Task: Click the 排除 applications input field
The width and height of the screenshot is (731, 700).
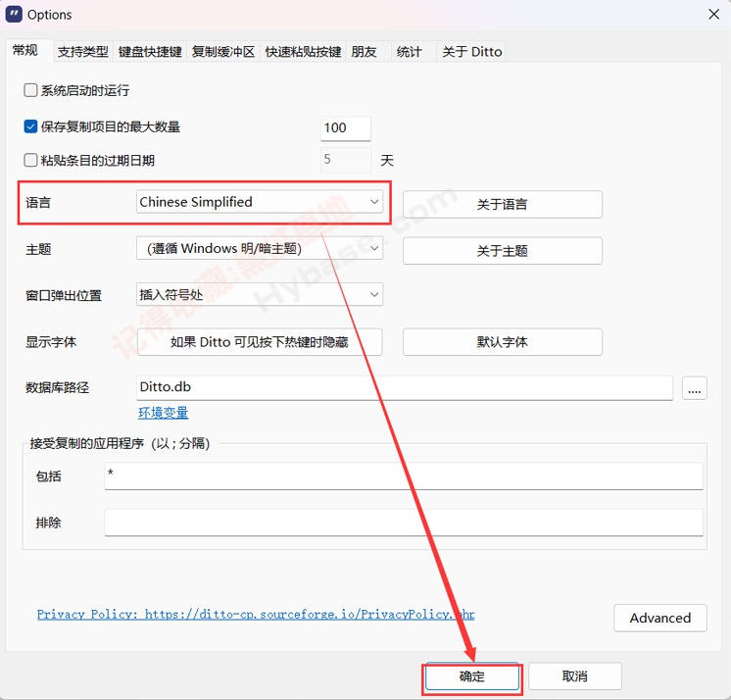Action: click(404, 523)
